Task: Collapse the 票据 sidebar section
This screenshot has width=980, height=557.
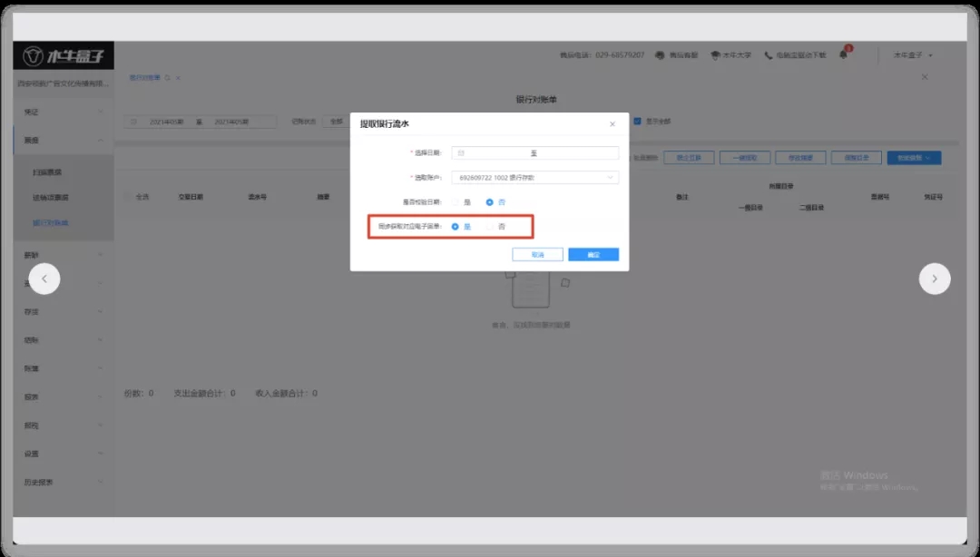Action: coord(64,140)
